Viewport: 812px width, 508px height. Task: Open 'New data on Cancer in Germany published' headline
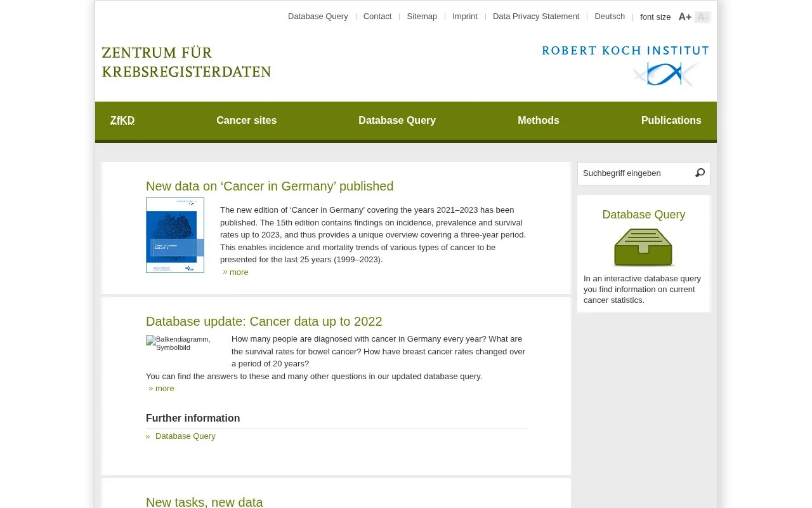270,186
